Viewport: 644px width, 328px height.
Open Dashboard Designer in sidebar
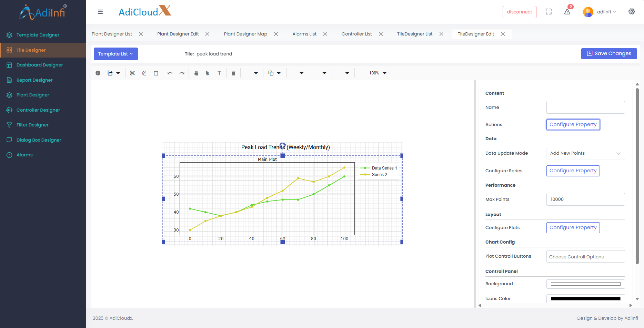pyautogui.click(x=43, y=65)
